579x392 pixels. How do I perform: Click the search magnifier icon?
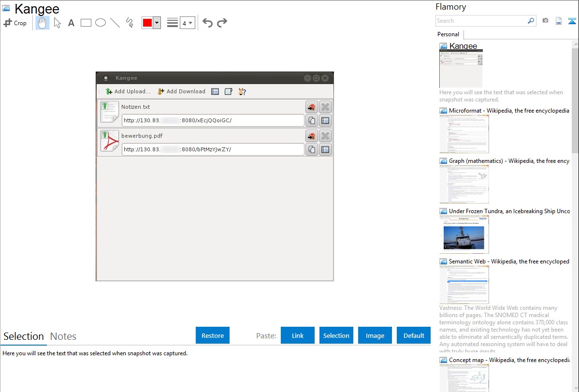tap(531, 21)
